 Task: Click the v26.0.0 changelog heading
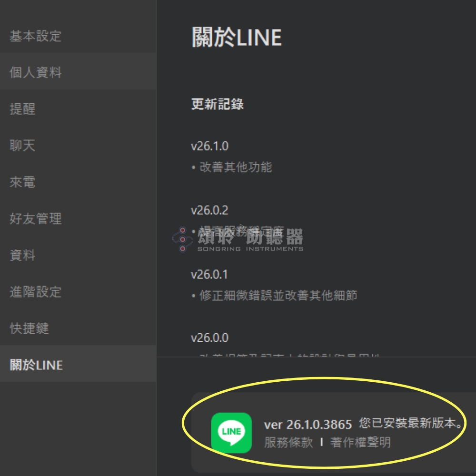[209, 337]
